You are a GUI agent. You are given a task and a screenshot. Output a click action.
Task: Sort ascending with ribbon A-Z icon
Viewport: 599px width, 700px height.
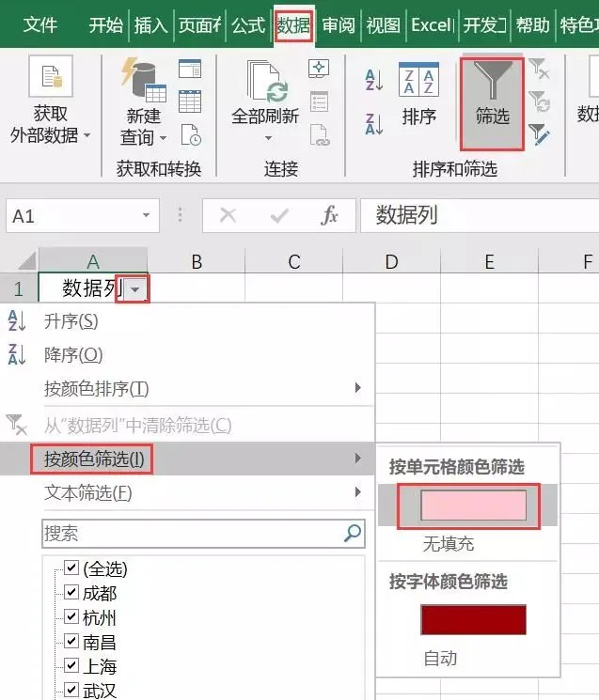[374, 81]
